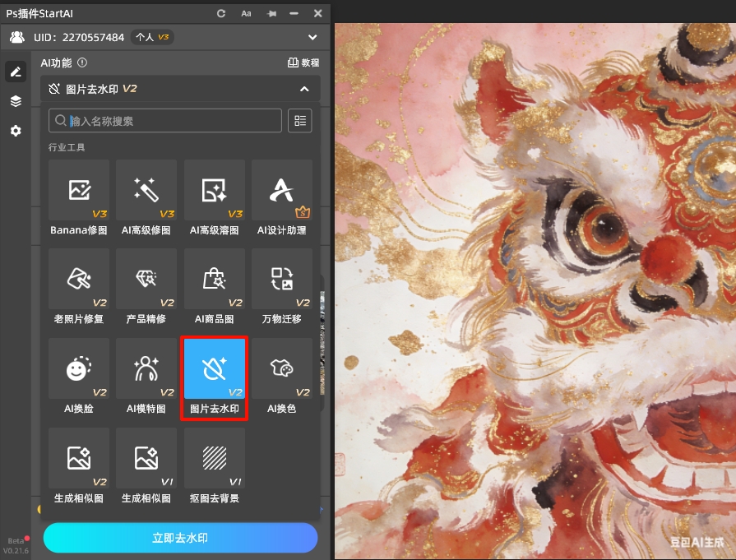Select the AI商品图 tool
736x560 pixels.
214,279
